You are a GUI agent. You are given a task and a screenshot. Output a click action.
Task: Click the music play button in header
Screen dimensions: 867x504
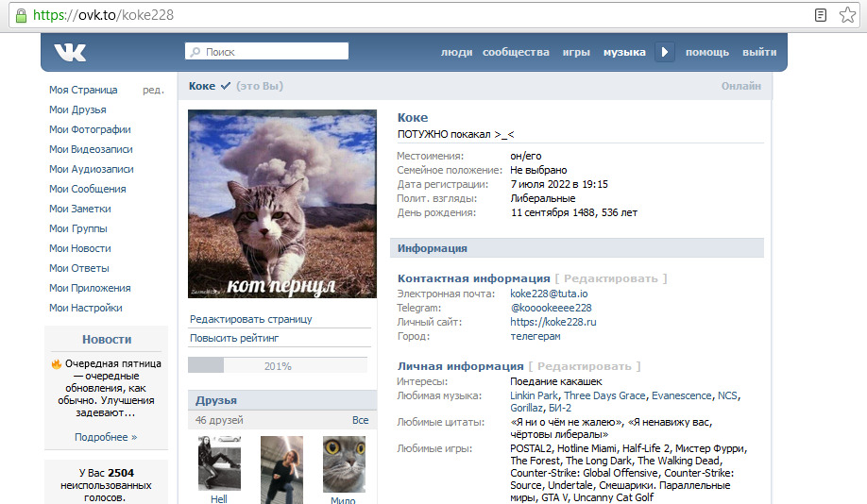(665, 52)
